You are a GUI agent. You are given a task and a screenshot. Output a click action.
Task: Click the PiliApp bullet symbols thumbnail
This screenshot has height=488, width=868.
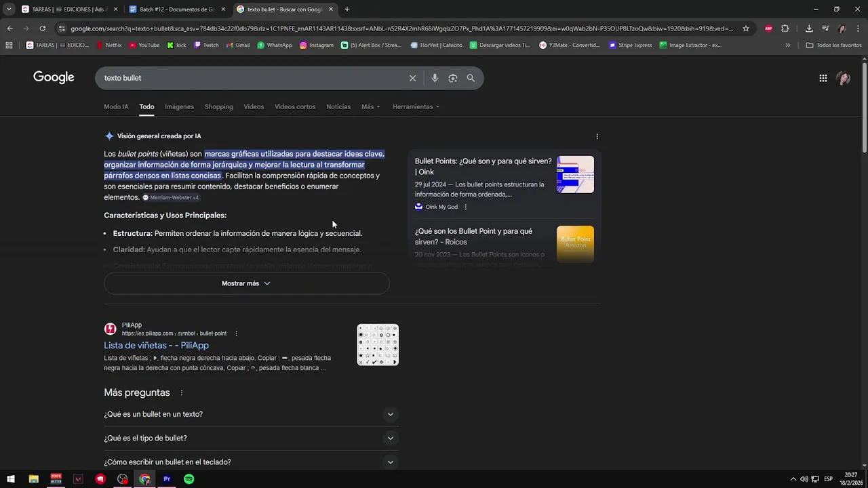click(378, 345)
